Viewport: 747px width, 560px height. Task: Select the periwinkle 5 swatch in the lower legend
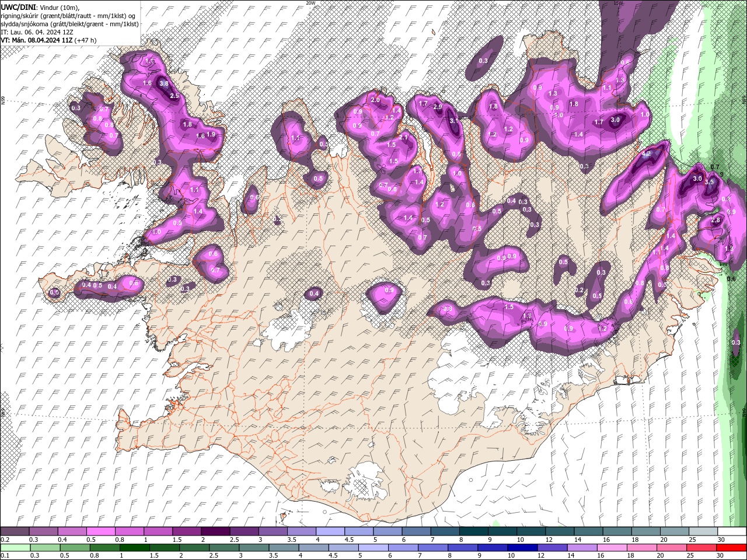point(373,548)
